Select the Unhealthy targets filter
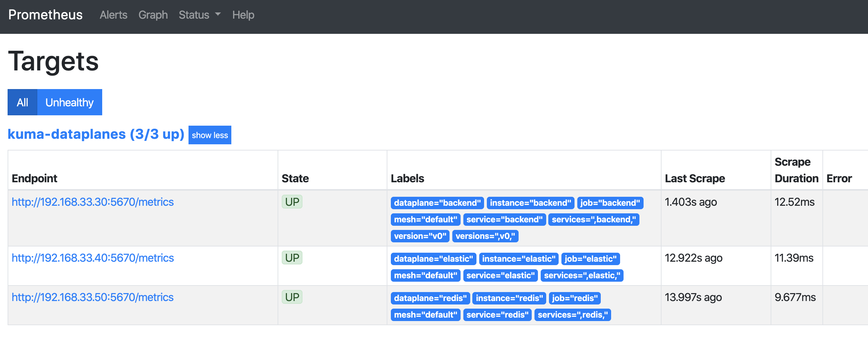The image size is (868, 339). coord(69,102)
